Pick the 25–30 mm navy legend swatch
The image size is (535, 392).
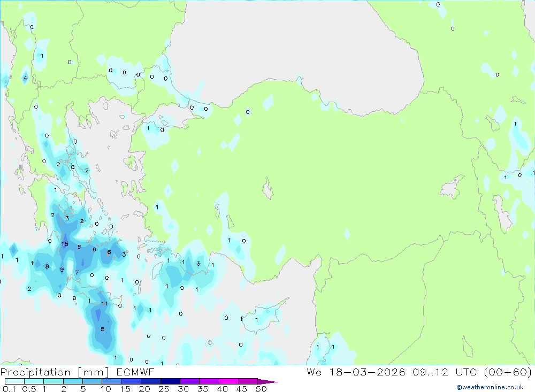(x=170, y=381)
